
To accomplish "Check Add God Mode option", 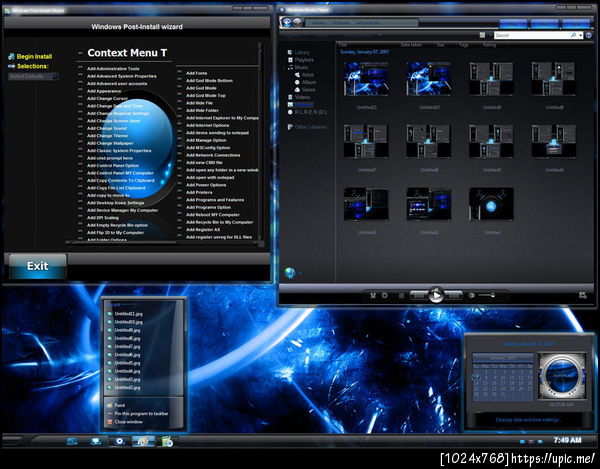I will [x=179, y=88].
